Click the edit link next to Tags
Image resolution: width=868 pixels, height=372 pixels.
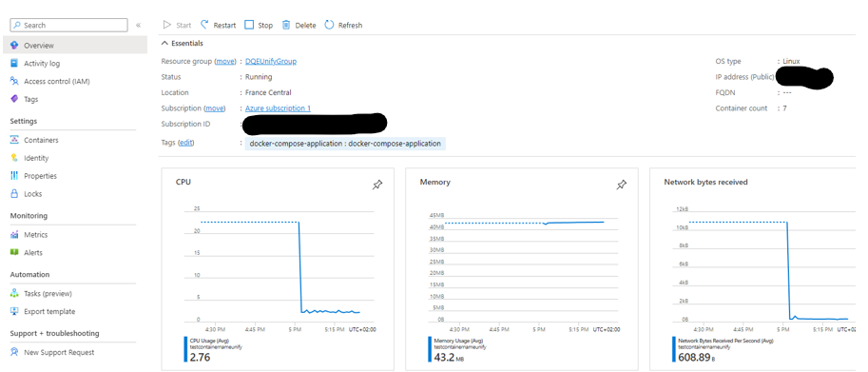tap(186, 143)
